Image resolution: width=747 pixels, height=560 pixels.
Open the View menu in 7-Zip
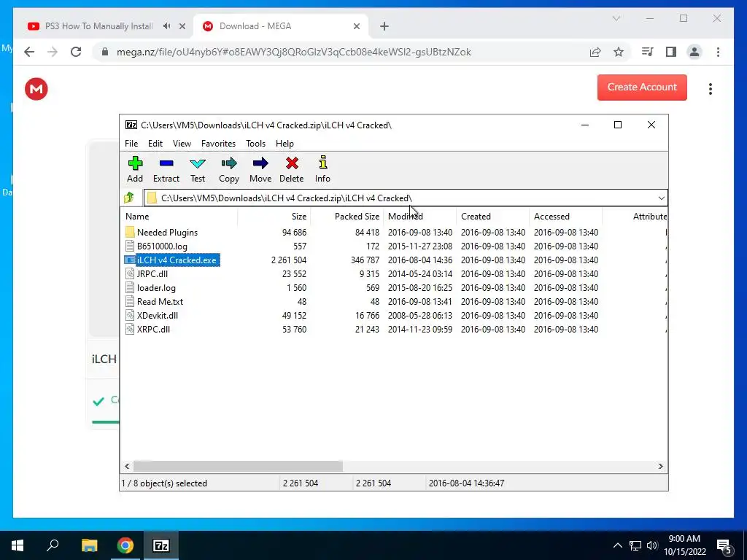tap(182, 144)
